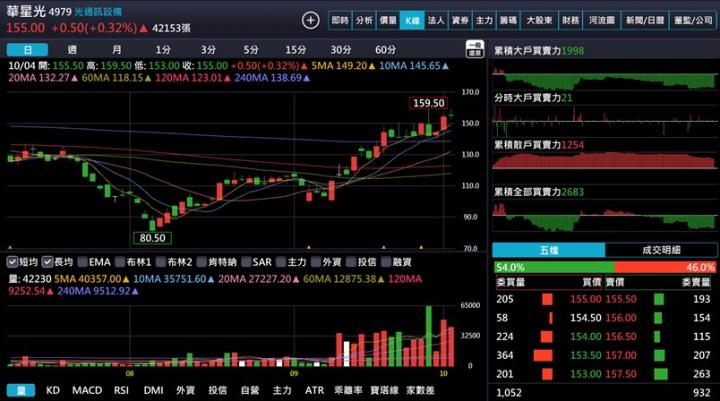The width and height of the screenshot is (720, 401).
Task: Show 外資 in the lower indicator row
Action: 186,390
